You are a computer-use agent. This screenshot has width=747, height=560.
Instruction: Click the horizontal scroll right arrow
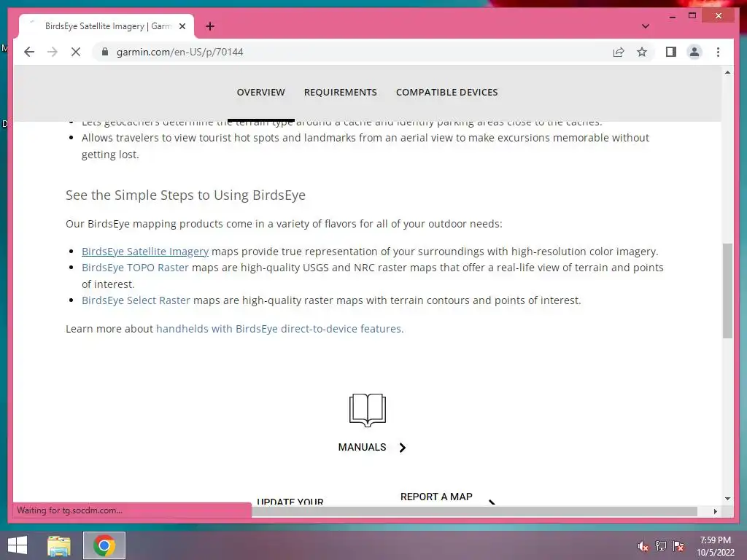coord(715,511)
